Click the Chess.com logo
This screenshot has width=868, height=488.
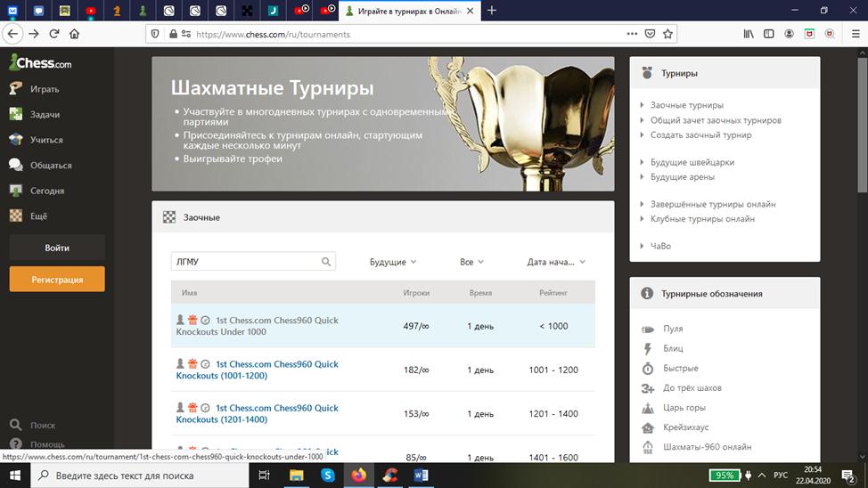point(40,62)
